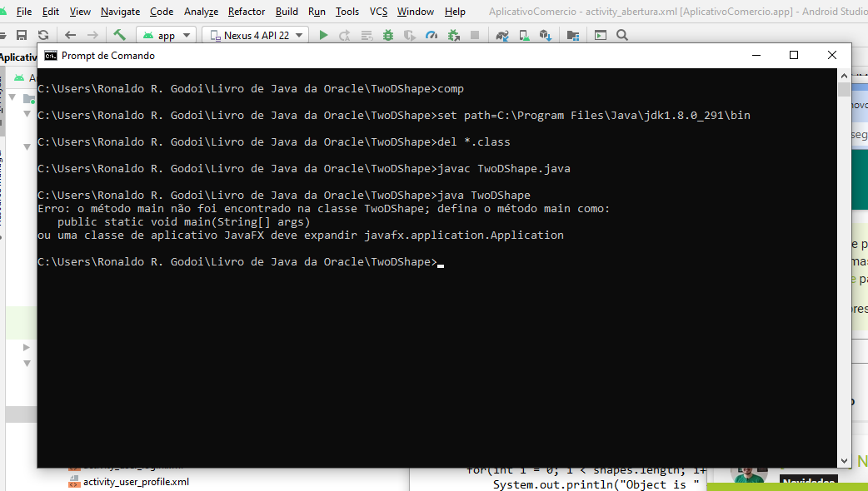This screenshot has width=868, height=491.
Task: Open the Refactor menu
Action: (x=247, y=12)
